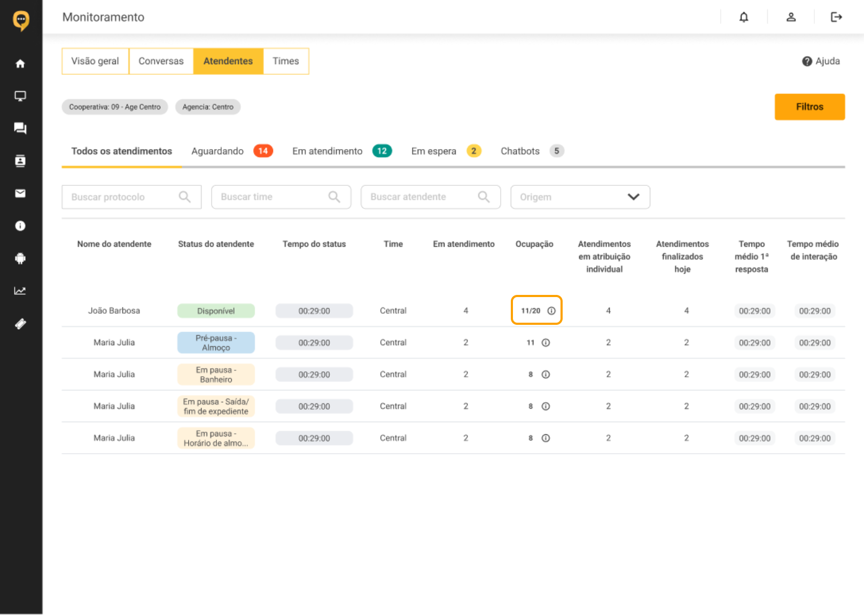Click the Cooperativa: 09 - Age Centro chip
The image size is (864, 616).
coord(115,107)
